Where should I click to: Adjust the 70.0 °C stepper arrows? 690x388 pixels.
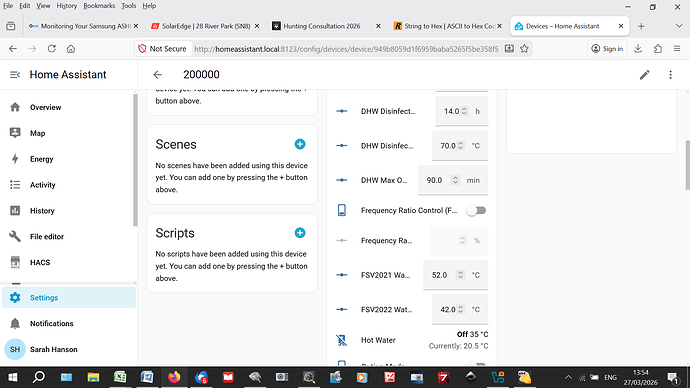click(x=460, y=146)
